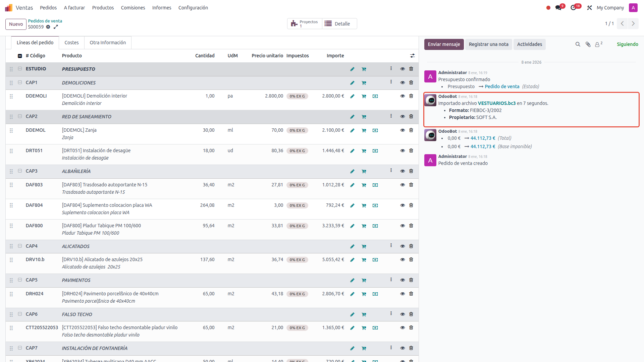
Task: Click the gear icon next to S00059
Action: pyautogui.click(x=48, y=27)
